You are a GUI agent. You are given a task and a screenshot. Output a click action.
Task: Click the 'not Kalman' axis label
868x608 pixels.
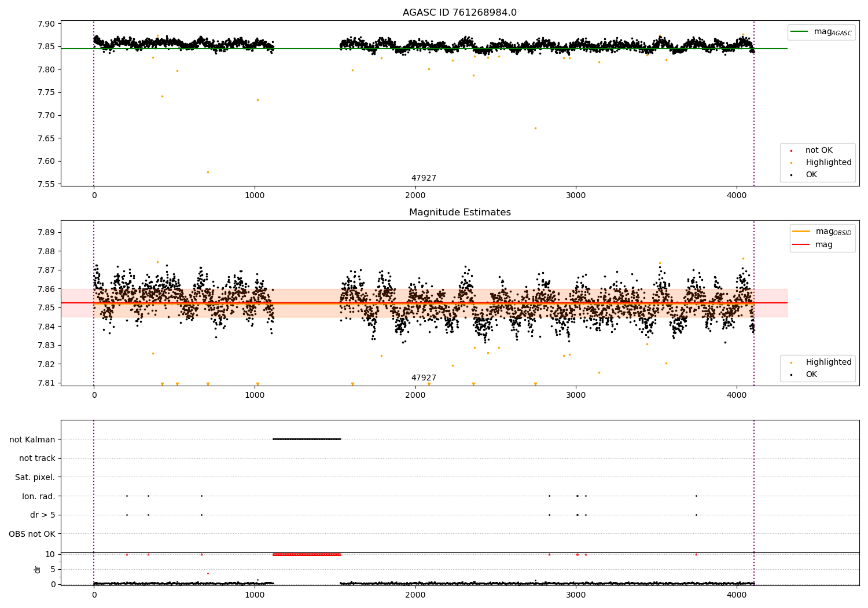click(32, 439)
